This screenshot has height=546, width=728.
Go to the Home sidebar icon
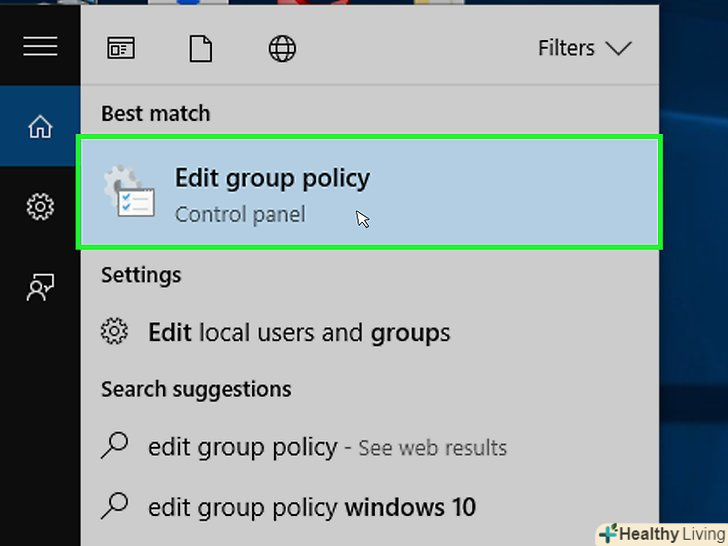click(x=40, y=127)
